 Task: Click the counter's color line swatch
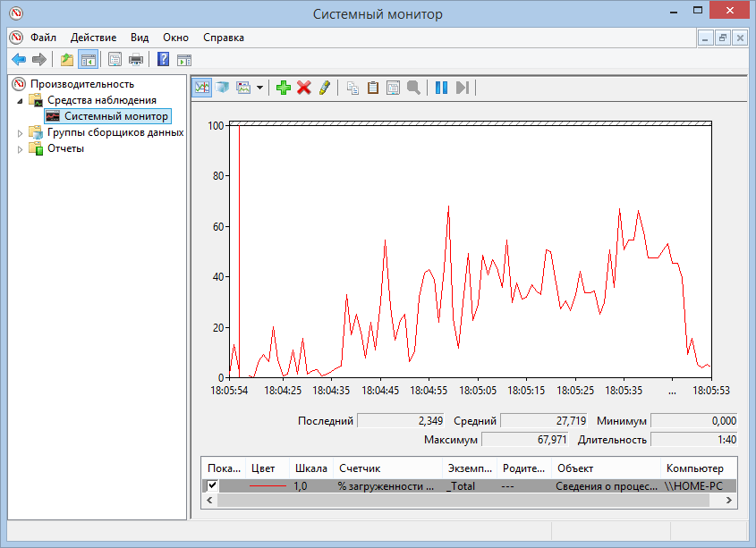pos(267,486)
